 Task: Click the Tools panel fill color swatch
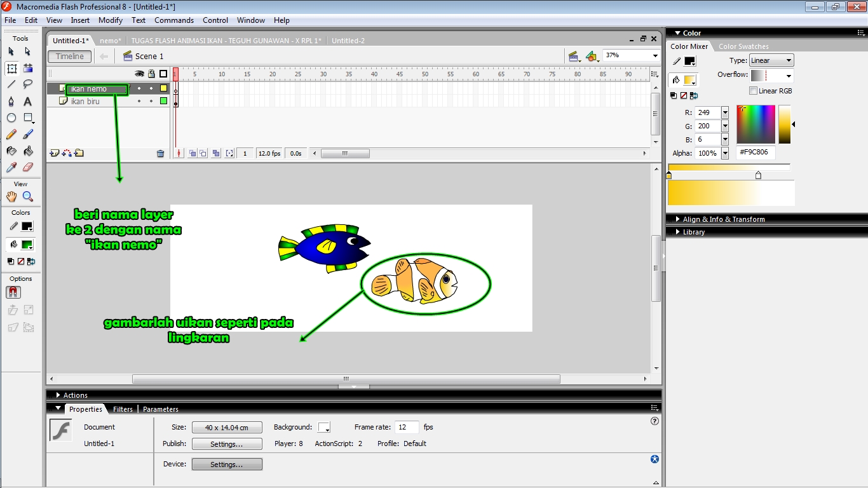(x=27, y=245)
